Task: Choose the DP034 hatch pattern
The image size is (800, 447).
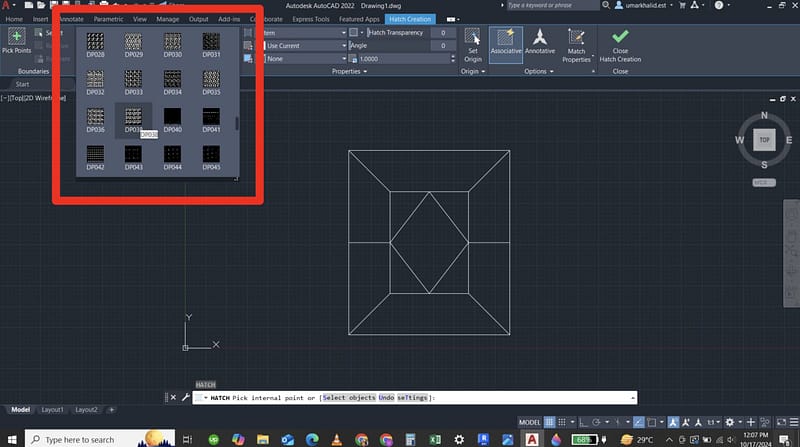Action: coord(172,80)
